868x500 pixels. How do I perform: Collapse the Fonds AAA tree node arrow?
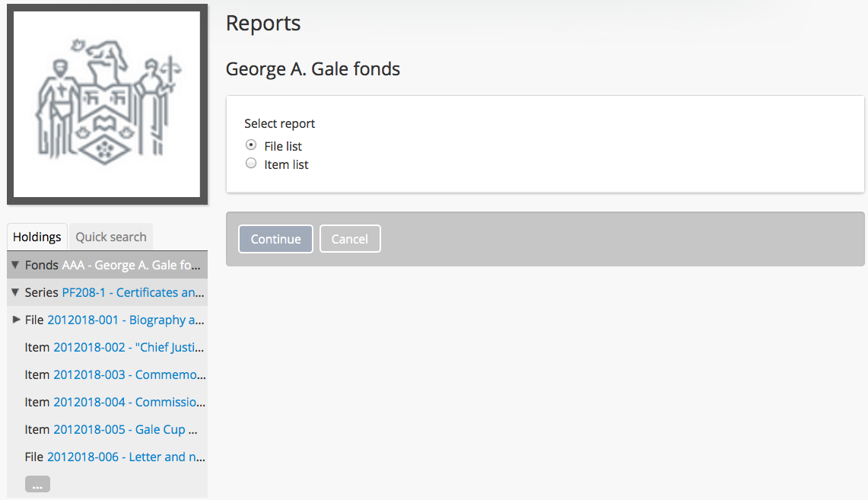point(15,266)
